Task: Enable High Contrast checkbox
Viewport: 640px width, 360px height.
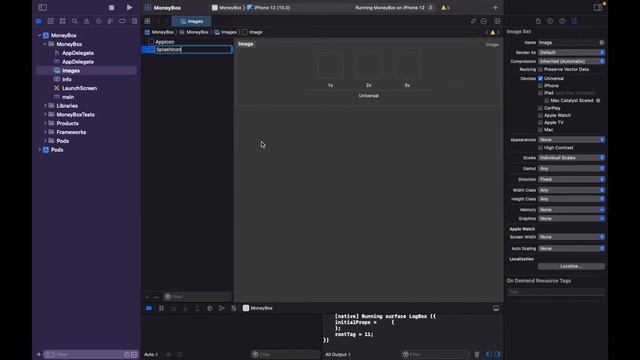Action: coord(540,148)
